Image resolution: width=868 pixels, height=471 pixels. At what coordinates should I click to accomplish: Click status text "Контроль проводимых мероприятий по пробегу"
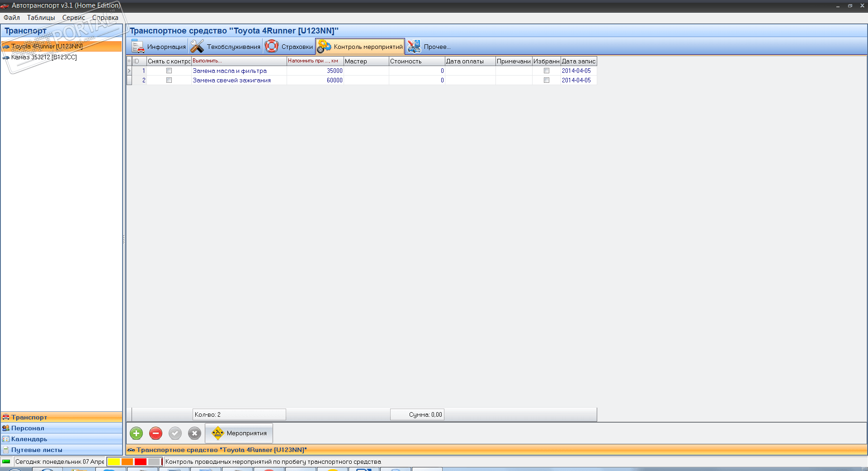236,462
